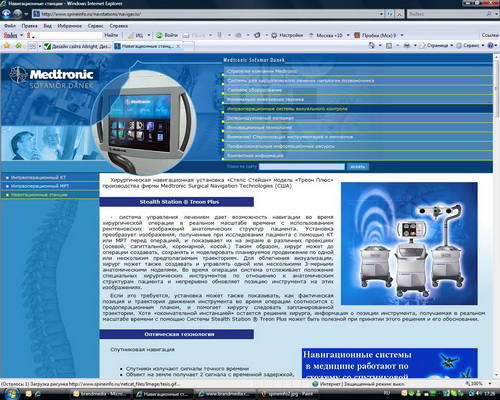Open Минимально инвазивная техника link

pos(265,99)
